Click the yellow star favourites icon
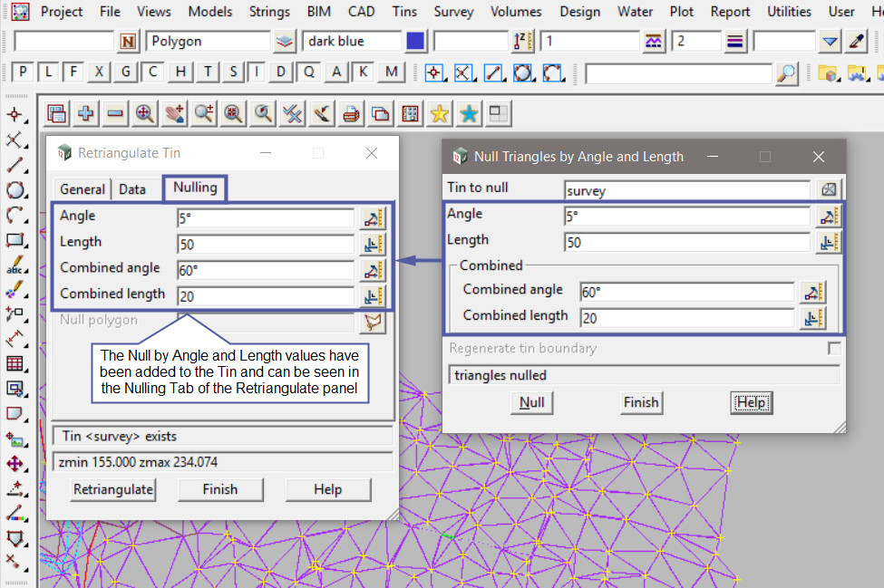 pyautogui.click(x=439, y=114)
